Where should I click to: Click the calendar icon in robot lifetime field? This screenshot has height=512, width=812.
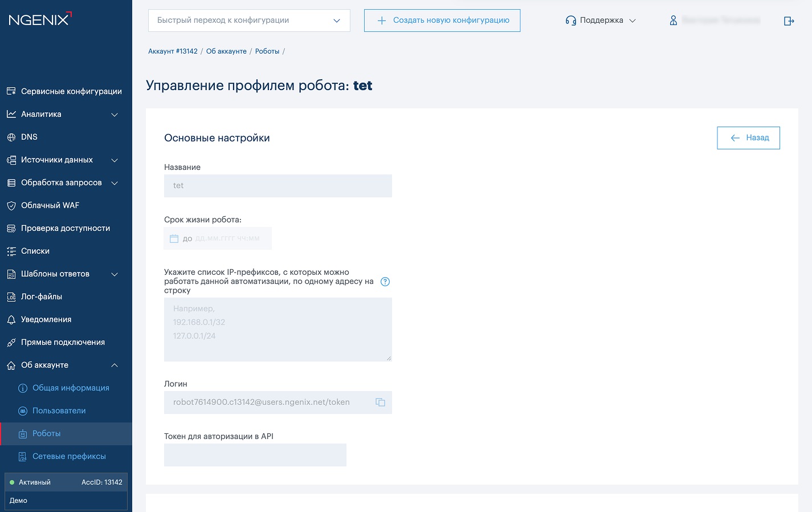[174, 238]
